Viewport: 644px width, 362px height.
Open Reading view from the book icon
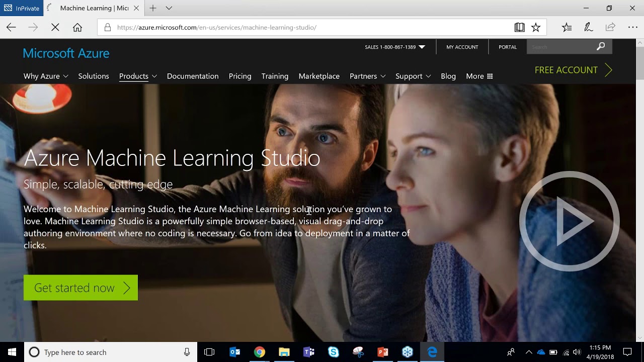pos(520,28)
